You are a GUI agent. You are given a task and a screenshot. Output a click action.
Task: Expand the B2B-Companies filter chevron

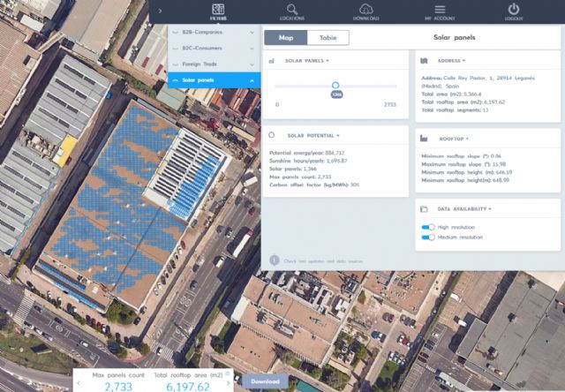click(252, 32)
